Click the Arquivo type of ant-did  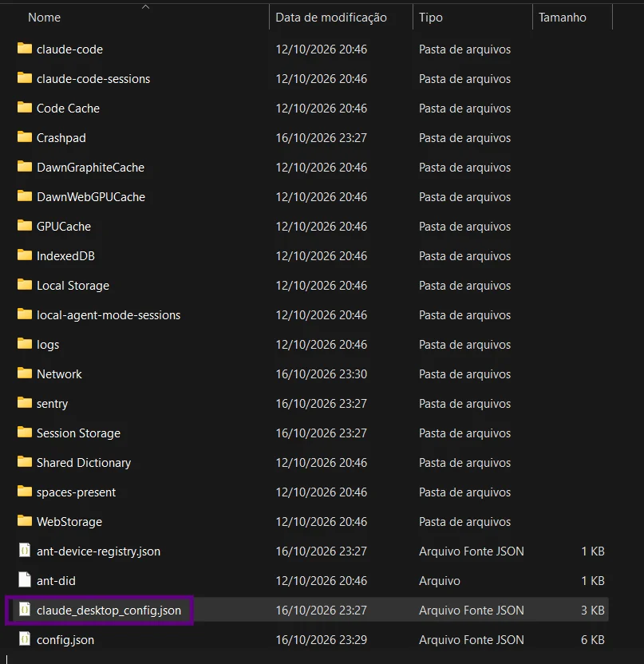[x=440, y=581]
